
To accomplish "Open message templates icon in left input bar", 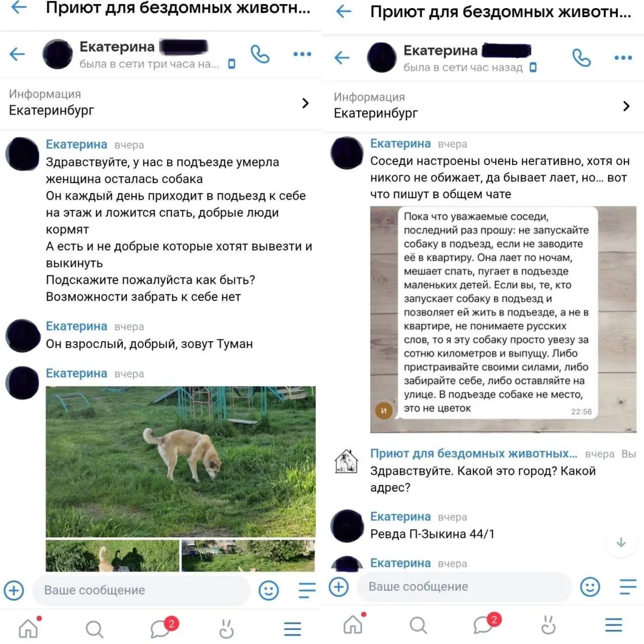I will [307, 590].
